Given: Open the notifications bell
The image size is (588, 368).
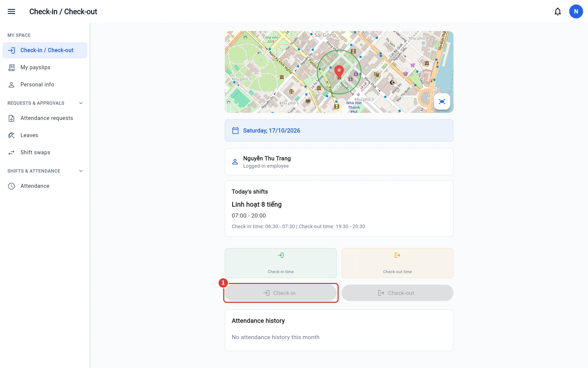Looking at the screenshot, I should (558, 11).
